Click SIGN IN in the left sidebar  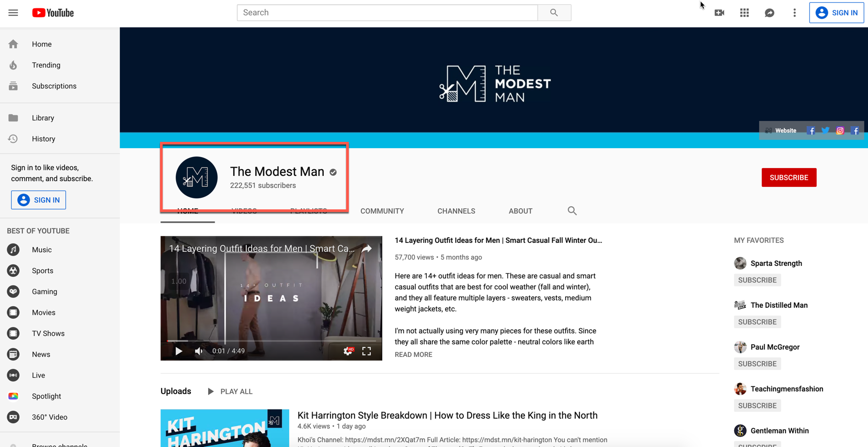[39, 200]
